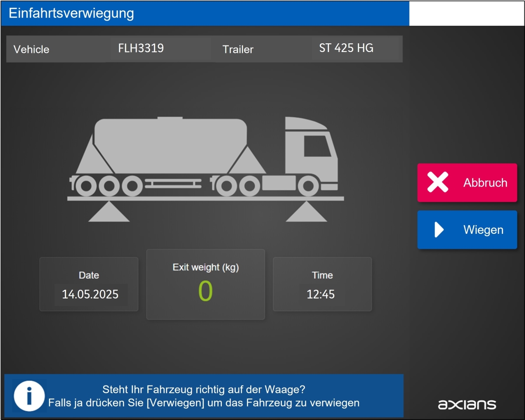Image resolution: width=525 pixels, height=420 pixels.
Task: Click the axians logo
Action: [x=467, y=404]
